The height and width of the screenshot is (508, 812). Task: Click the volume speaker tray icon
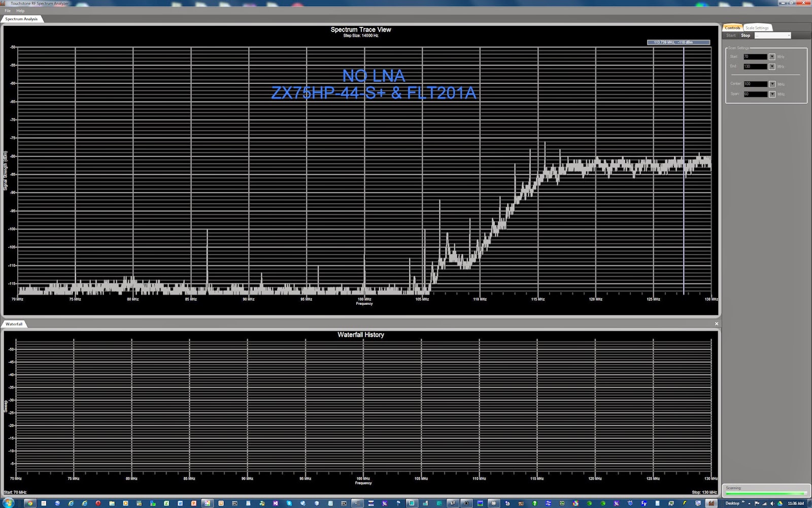tap(772, 503)
